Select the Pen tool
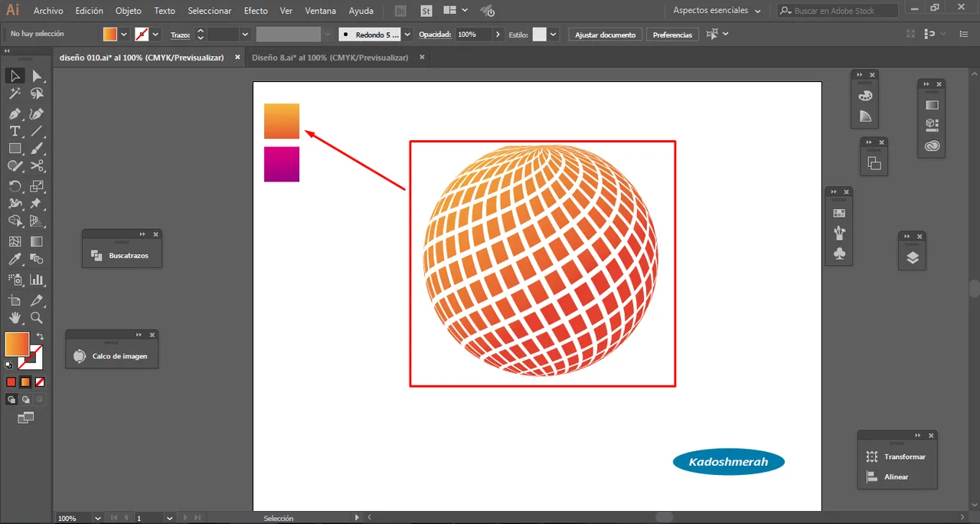 coord(15,113)
